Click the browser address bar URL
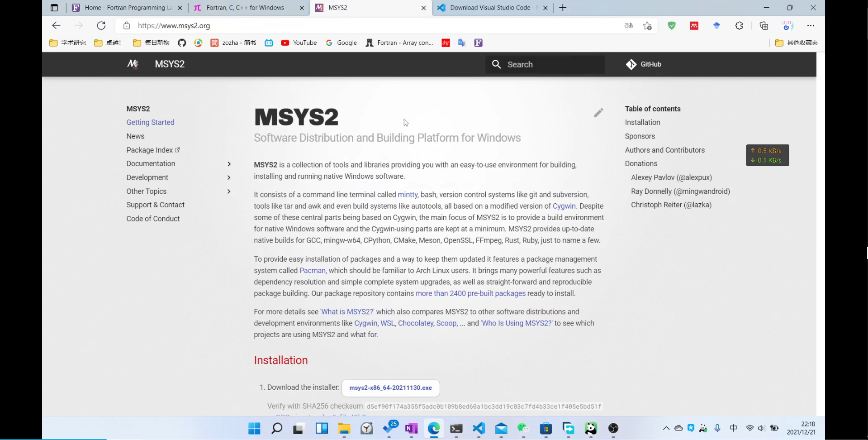The image size is (868, 440). (174, 26)
